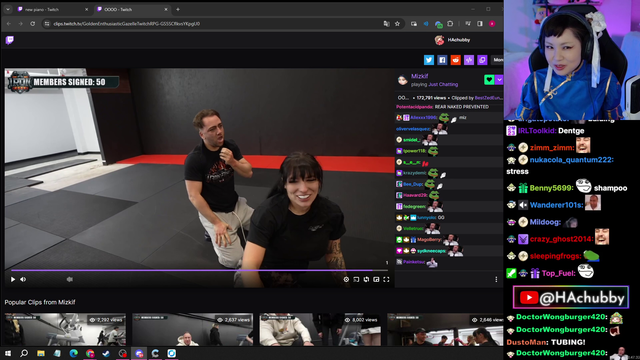Go back with the browser back arrow
Screen dimensions: 640x360
click(x=9, y=24)
